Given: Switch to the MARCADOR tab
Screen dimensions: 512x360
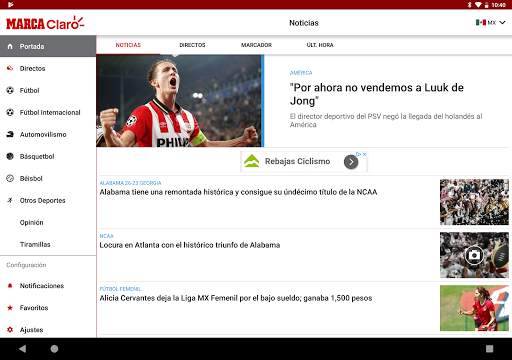Looking at the screenshot, I should [256, 45].
